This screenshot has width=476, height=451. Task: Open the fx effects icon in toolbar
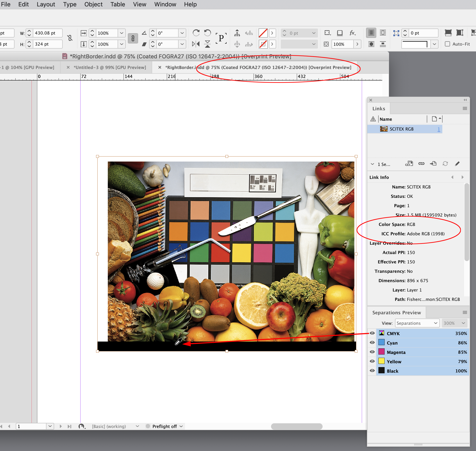click(353, 33)
